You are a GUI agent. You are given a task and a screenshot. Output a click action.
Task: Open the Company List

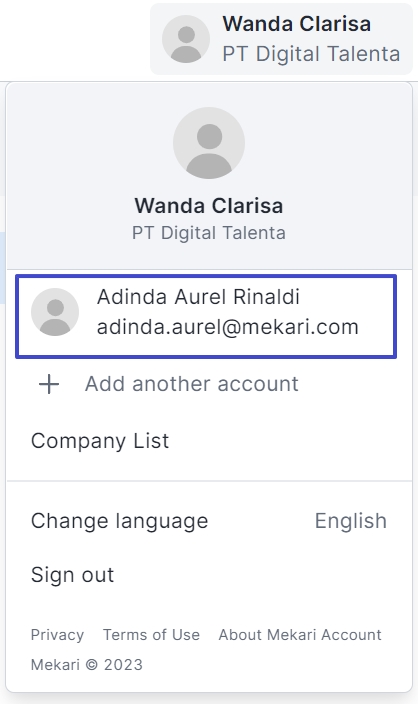pos(100,441)
